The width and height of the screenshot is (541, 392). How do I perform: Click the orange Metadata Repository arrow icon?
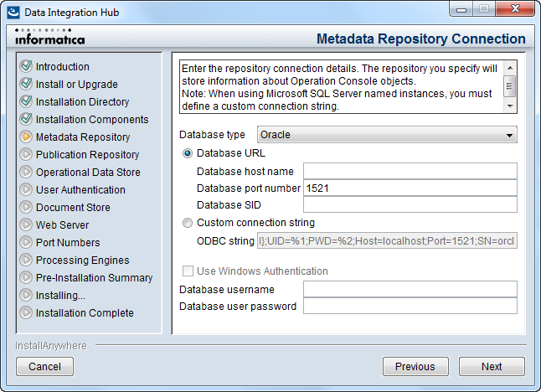pos(26,137)
